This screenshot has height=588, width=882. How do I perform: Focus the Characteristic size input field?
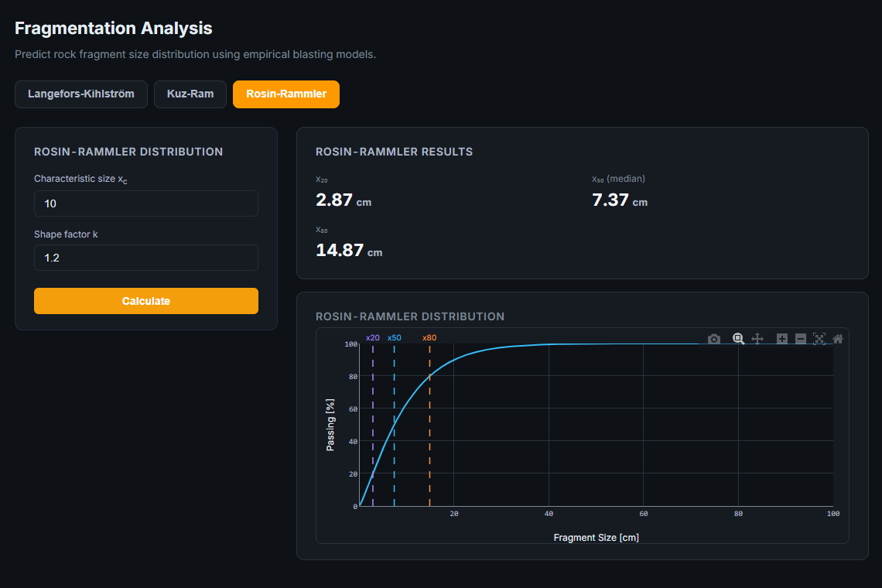tap(146, 203)
